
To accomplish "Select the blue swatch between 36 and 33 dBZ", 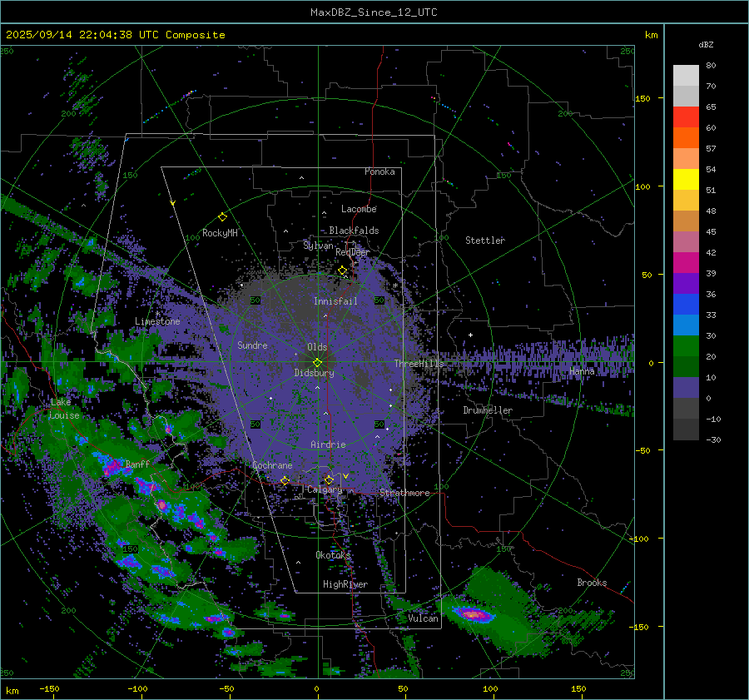I will tap(686, 305).
